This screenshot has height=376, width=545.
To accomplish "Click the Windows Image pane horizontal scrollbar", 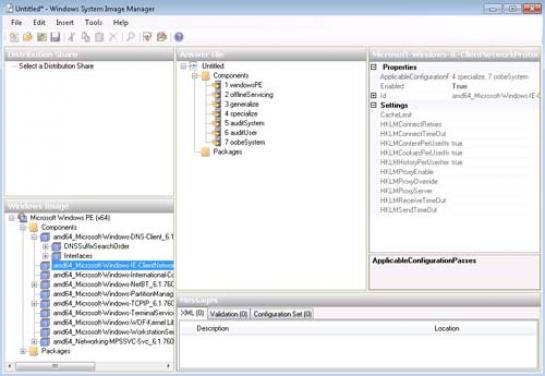I will point(89,366).
